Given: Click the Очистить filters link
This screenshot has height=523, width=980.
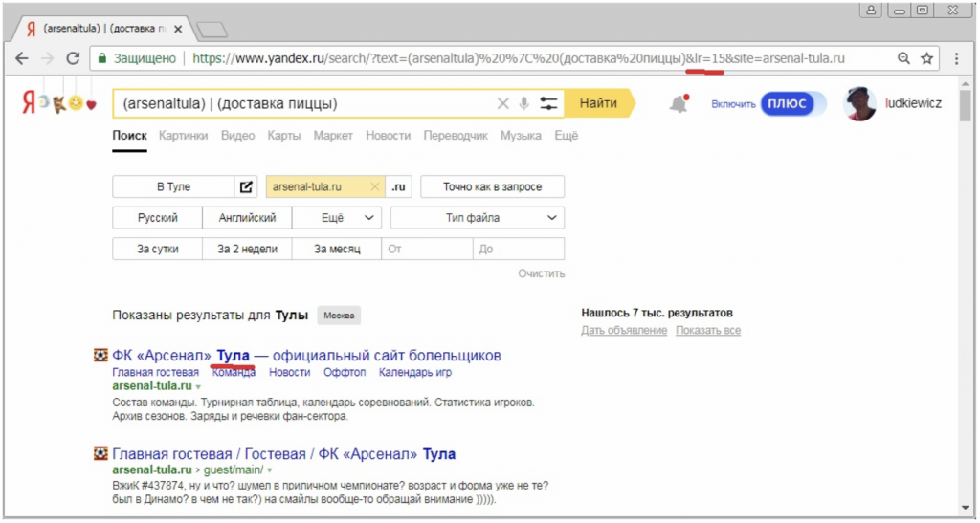Looking at the screenshot, I should (x=542, y=273).
